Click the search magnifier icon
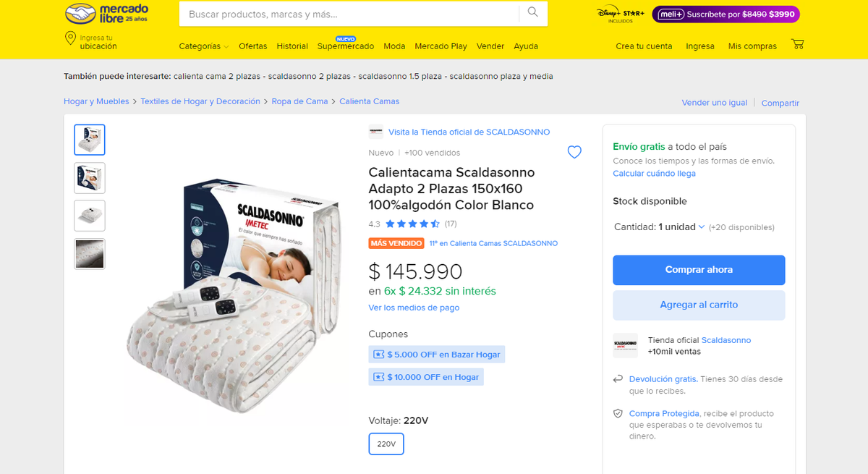Viewport: 868px width, 474px height. [532, 12]
